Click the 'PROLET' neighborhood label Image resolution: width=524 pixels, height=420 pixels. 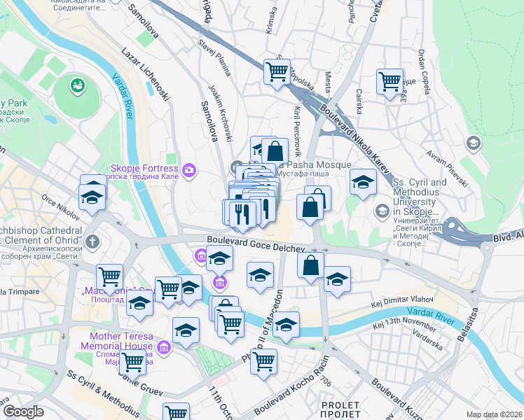(340, 405)
